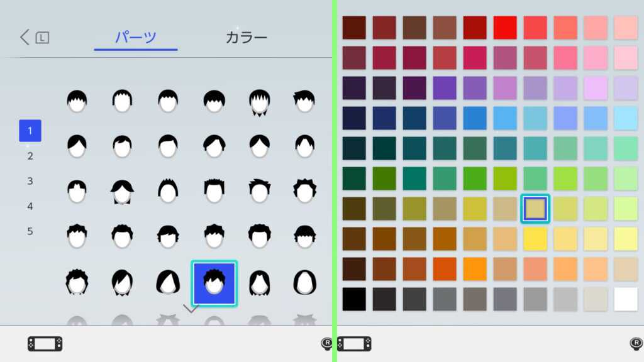Screen dimensions: 644x362
Task: Choose the second hairstyle in the top row
Action: (x=123, y=101)
